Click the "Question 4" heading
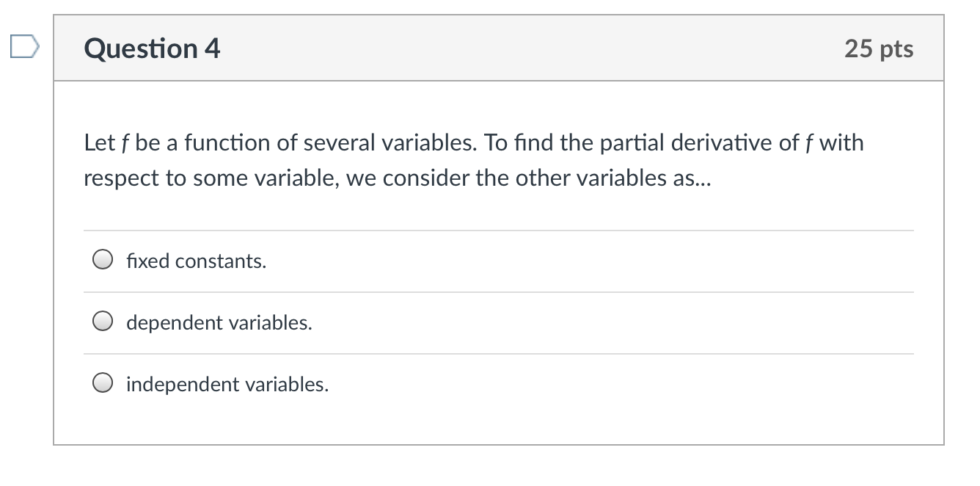 pyautogui.click(x=152, y=49)
